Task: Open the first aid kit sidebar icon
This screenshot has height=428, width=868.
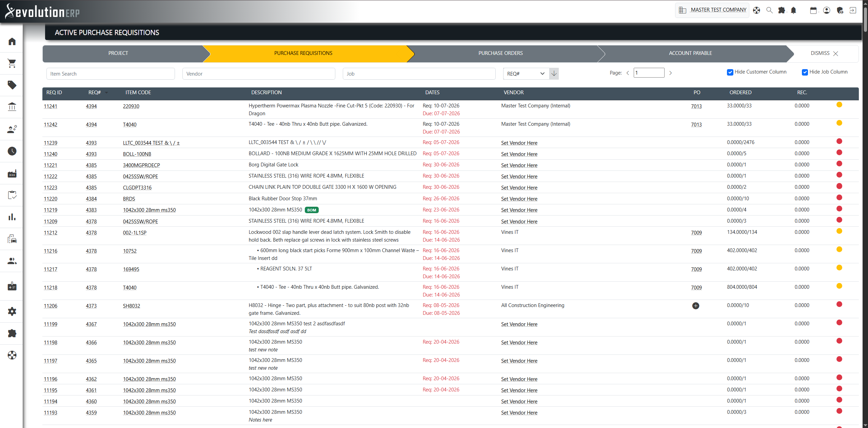Action: click(12, 286)
